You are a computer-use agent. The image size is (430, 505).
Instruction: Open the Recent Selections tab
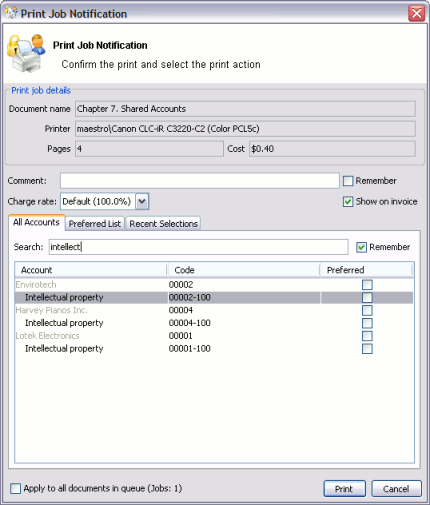coord(163,224)
